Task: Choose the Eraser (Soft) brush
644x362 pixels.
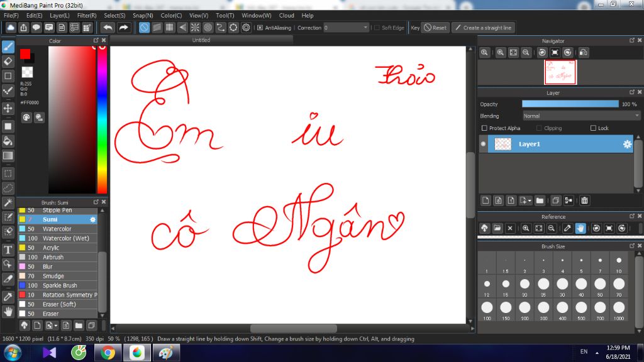Action: pyautogui.click(x=57, y=305)
